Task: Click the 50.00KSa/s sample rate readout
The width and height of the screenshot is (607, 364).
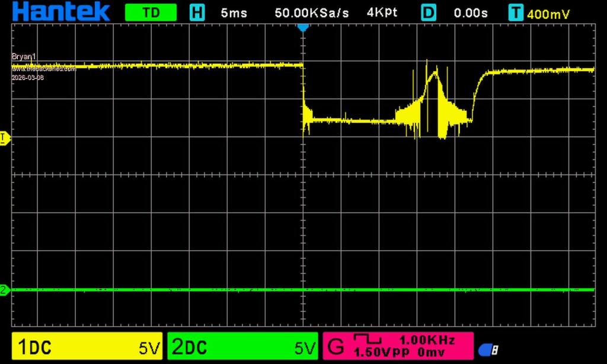Action: point(312,12)
